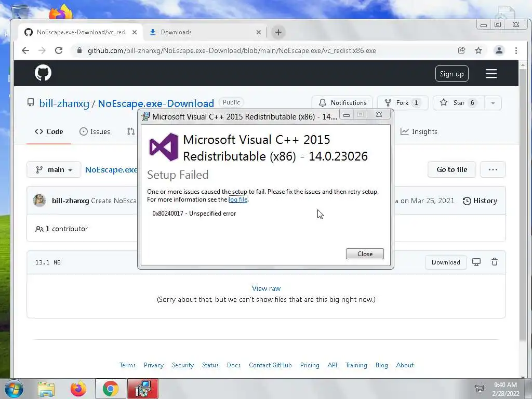Expand the main branch dropdown

click(54, 169)
